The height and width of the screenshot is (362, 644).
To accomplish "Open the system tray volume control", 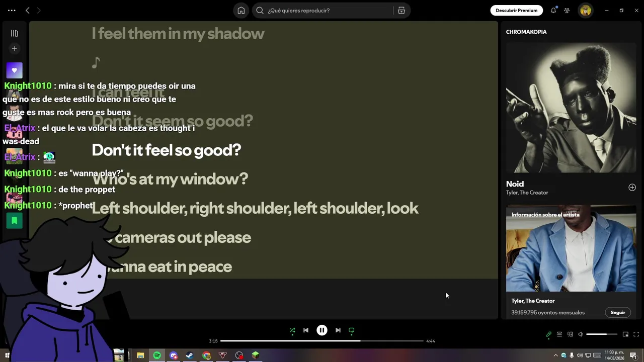I will 580,355.
